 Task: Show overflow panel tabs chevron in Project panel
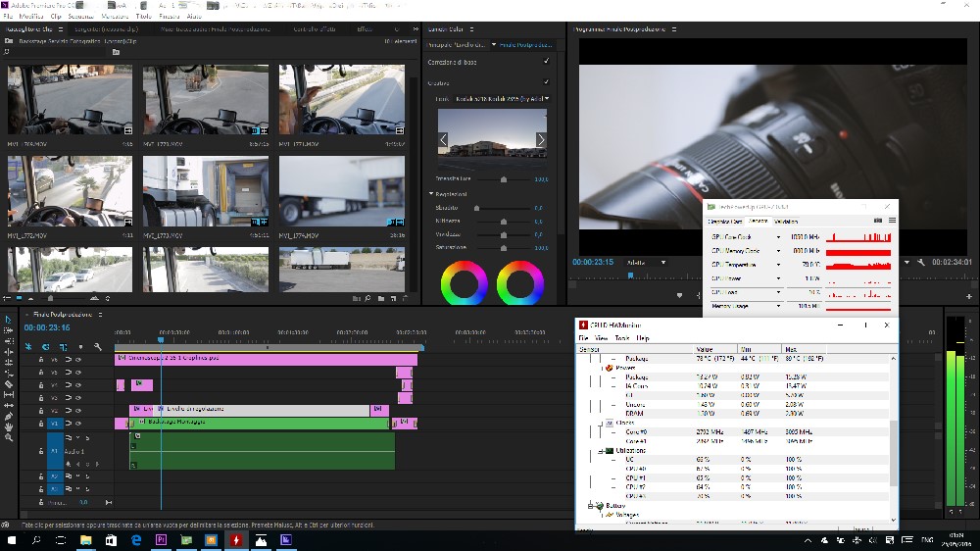(415, 28)
